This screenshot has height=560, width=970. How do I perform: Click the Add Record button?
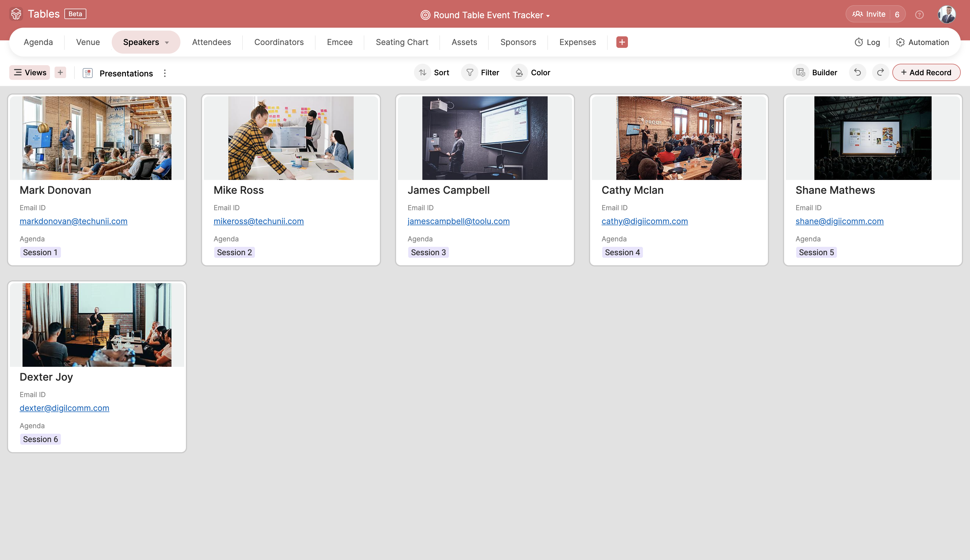point(926,72)
